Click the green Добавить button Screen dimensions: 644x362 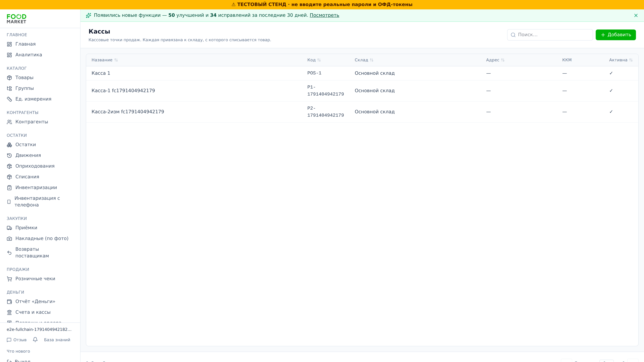[x=615, y=35]
